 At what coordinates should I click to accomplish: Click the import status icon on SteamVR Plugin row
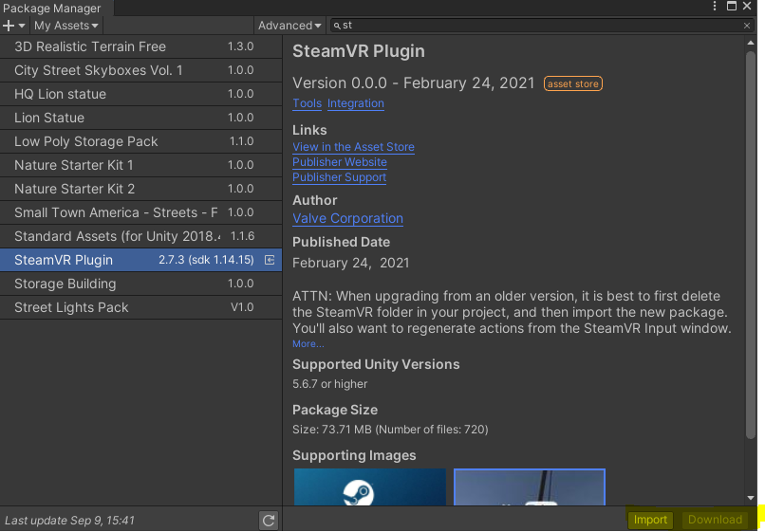coord(270,260)
